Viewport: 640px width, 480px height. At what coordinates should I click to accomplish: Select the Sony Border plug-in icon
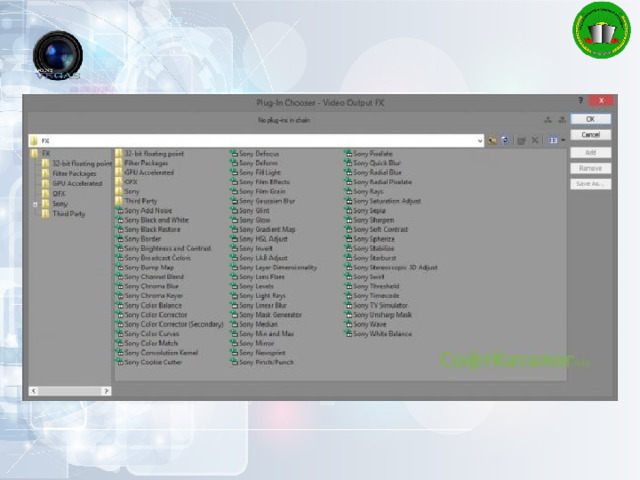coord(119,239)
